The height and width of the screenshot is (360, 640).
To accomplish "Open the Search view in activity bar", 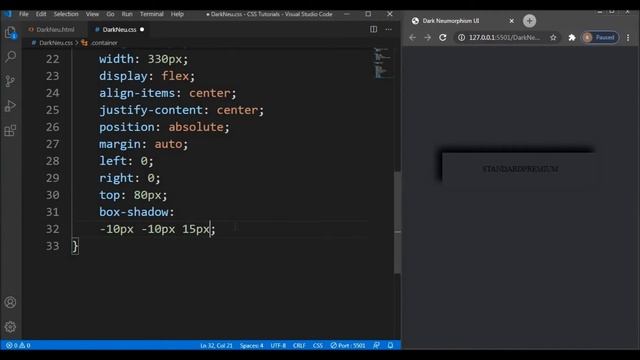I will (x=11, y=57).
